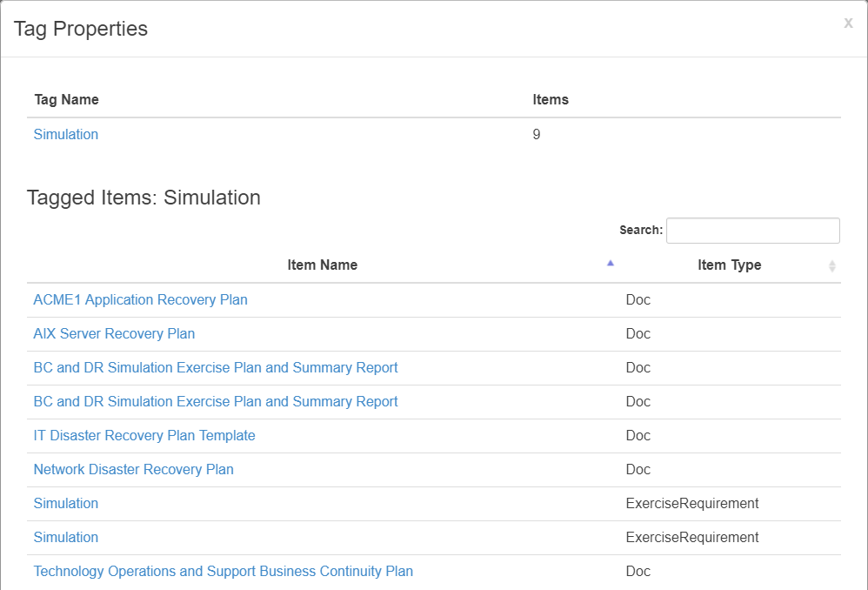
Task: Open Technology Operations and Support Business Continuity Plan
Action: pos(224,571)
